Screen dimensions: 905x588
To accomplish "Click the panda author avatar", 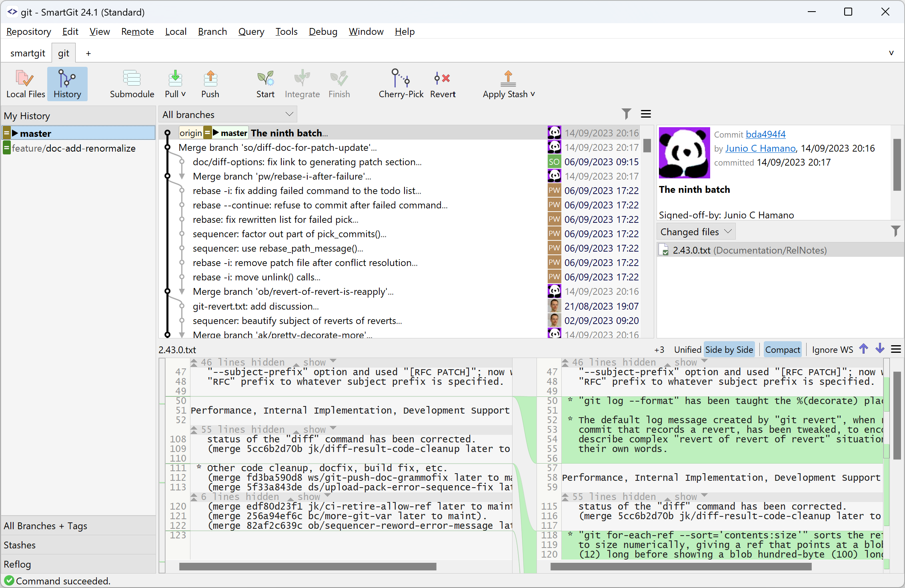I will click(684, 153).
